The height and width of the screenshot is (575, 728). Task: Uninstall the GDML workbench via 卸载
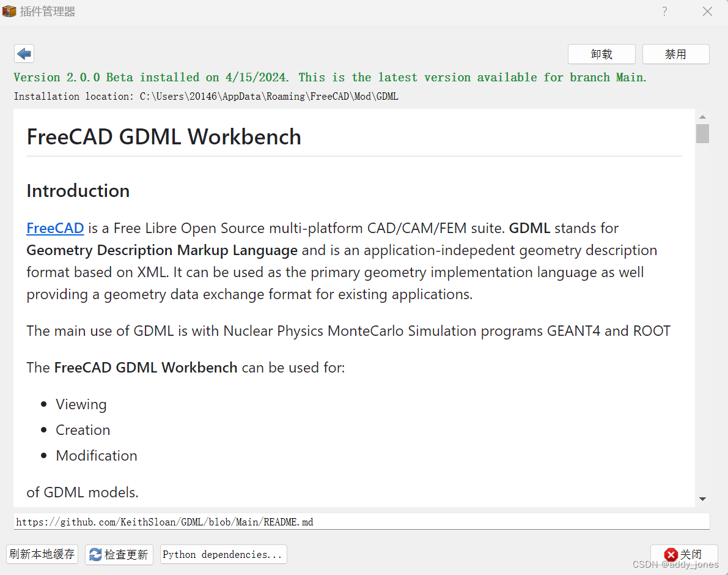[x=601, y=54]
